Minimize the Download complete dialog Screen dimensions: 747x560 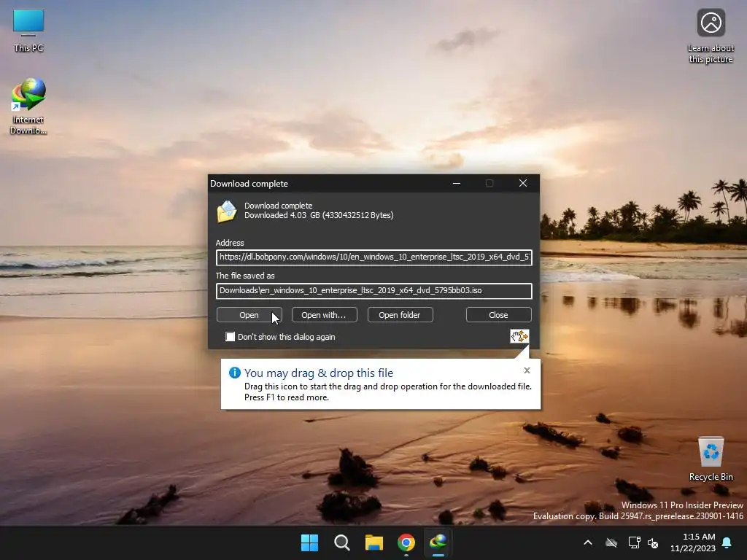(x=457, y=183)
